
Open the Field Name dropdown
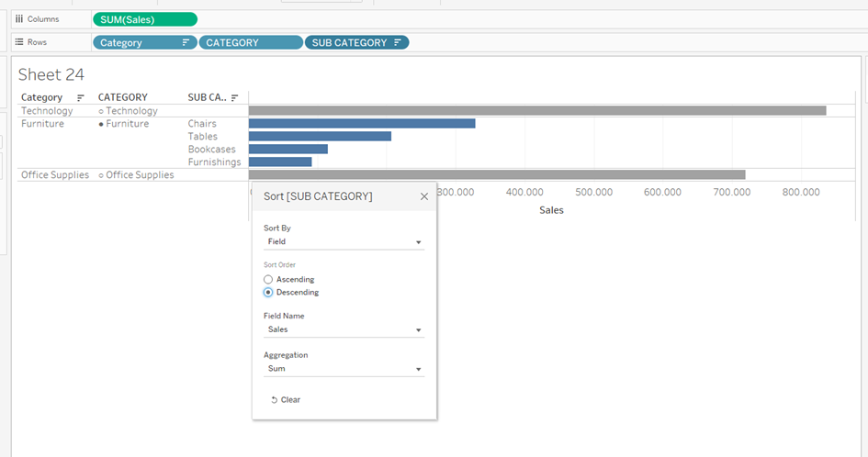(x=344, y=329)
